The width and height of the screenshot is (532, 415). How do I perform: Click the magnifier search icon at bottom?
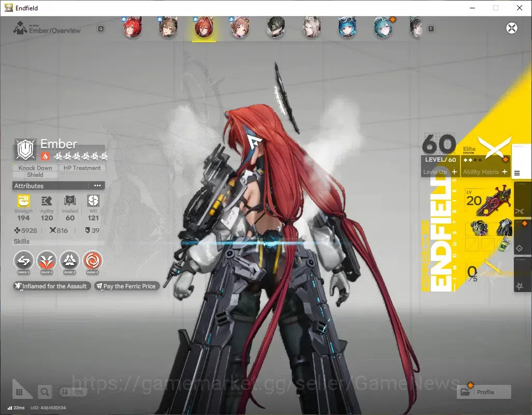(x=45, y=392)
